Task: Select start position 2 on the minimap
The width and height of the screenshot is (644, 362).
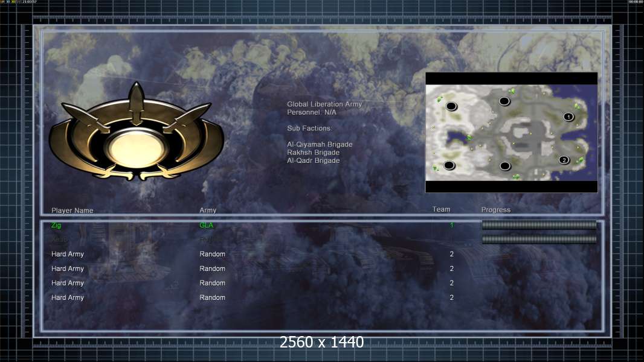Action: (x=564, y=160)
